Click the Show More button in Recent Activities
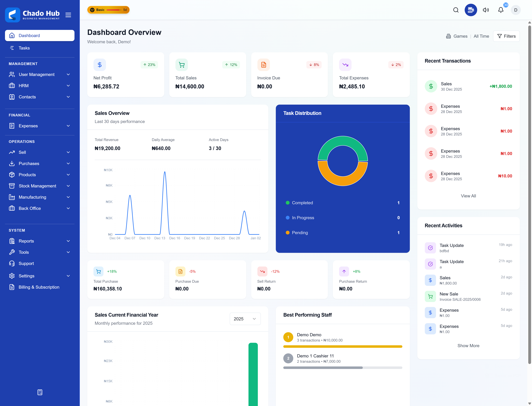 468,346
